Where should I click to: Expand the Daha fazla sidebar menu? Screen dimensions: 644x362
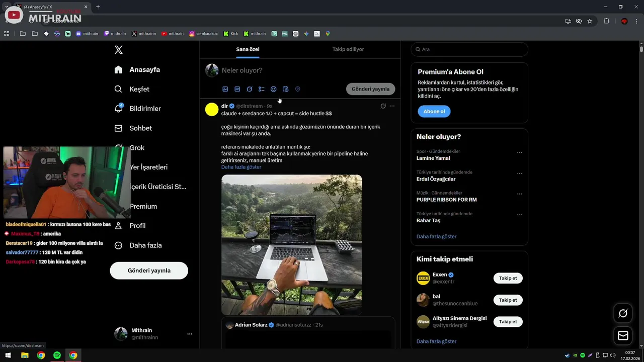pos(138,245)
